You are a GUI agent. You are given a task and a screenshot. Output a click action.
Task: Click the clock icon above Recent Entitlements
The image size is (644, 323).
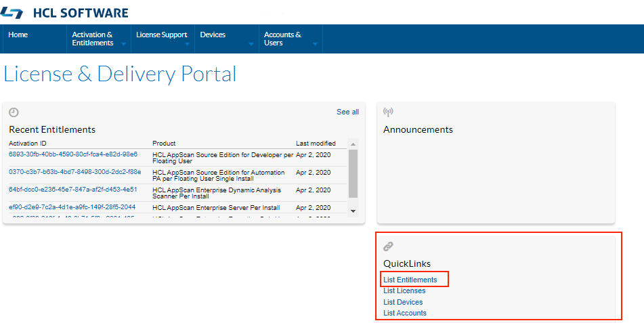coord(14,112)
